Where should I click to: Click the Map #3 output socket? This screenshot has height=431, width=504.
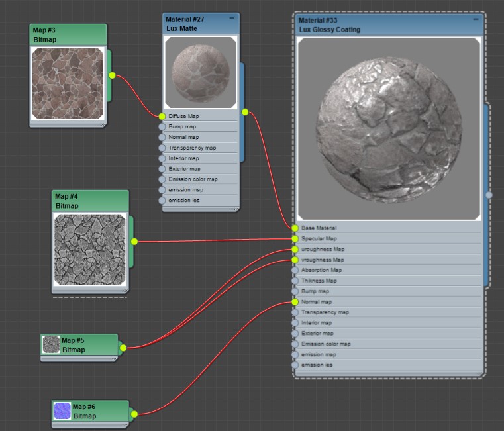tap(112, 75)
